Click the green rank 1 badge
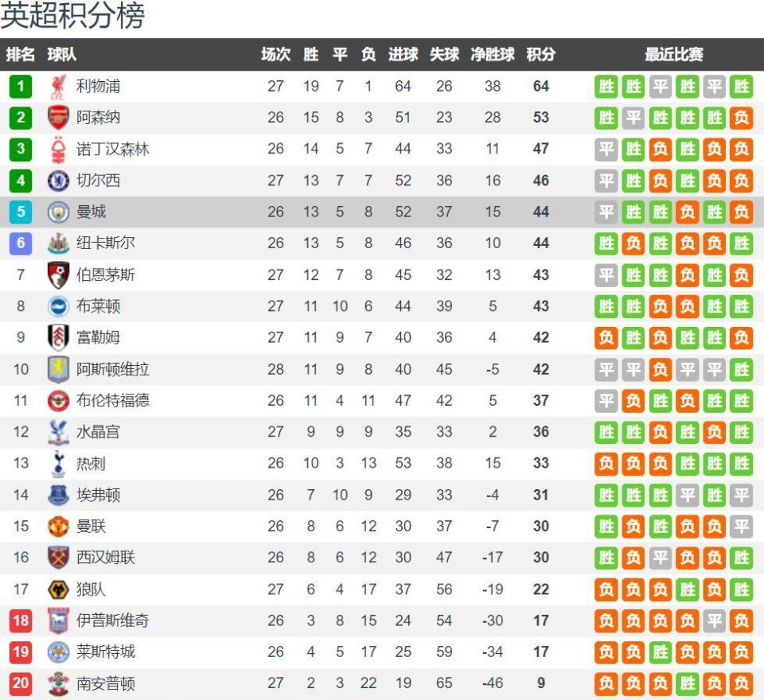This screenshot has width=764, height=700. tap(21, 87)
